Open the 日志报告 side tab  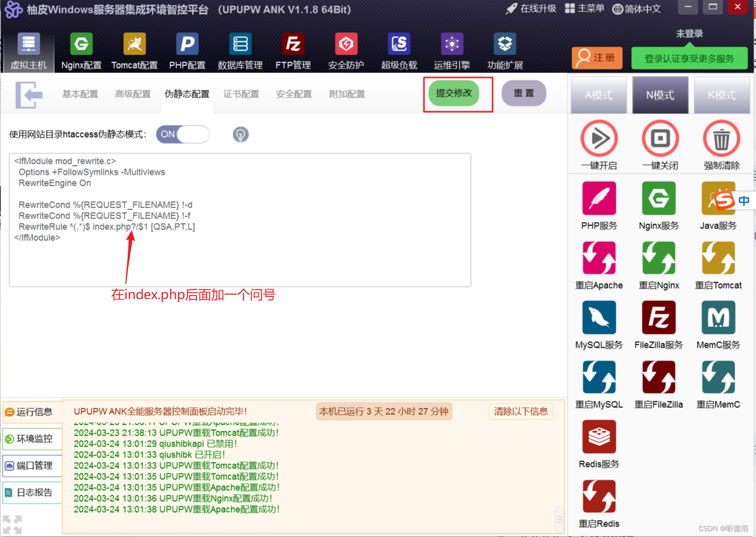coord(32,492)
